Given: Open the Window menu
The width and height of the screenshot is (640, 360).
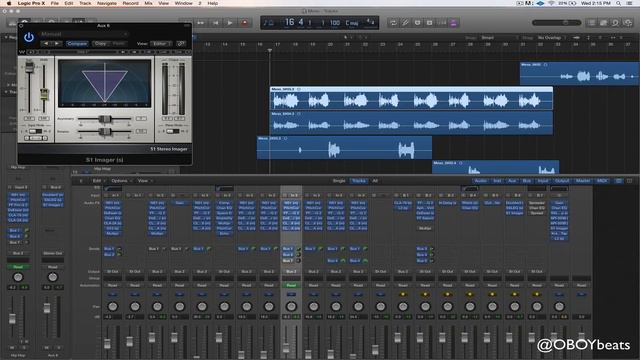Looking at the screenshot, I should 183,3.
